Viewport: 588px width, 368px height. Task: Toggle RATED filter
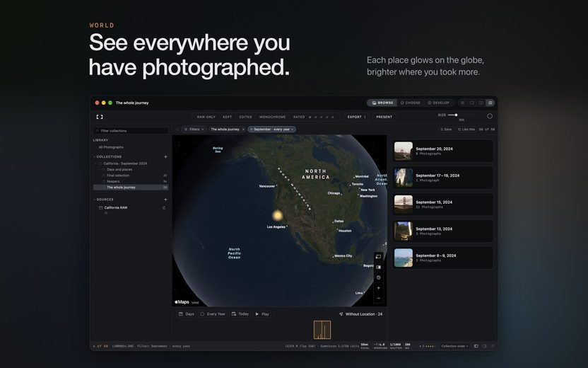[299, 117]
